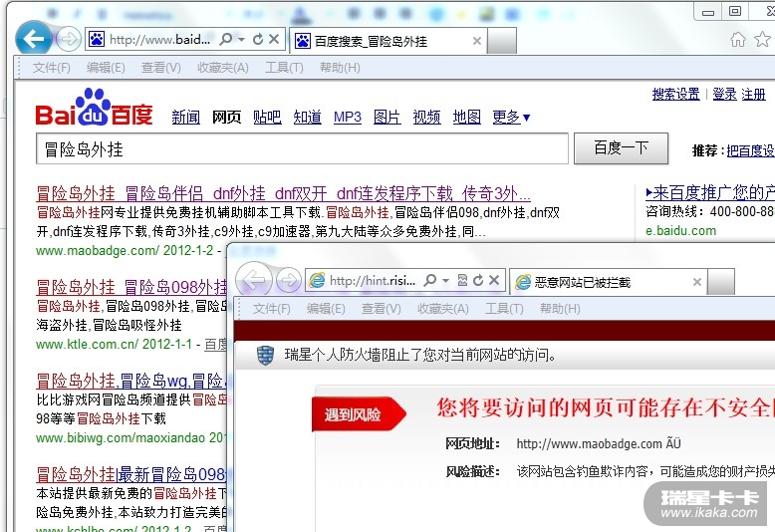Open new tab in blocked-site window
Screen dimensions: 775x532
720,282
